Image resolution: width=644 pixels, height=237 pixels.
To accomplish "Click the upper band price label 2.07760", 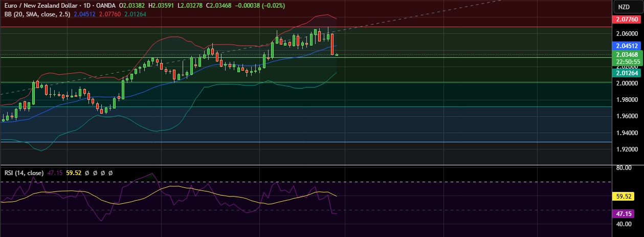I will click(x=628, y=20).
